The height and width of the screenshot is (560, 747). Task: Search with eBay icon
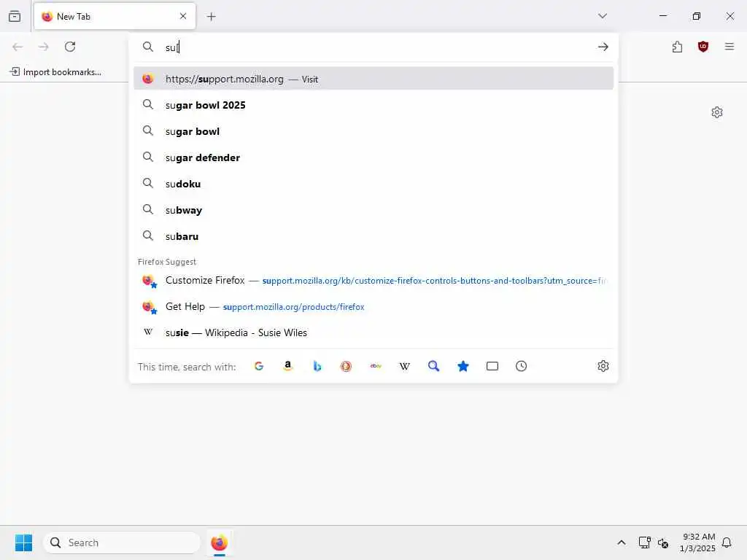376,366
